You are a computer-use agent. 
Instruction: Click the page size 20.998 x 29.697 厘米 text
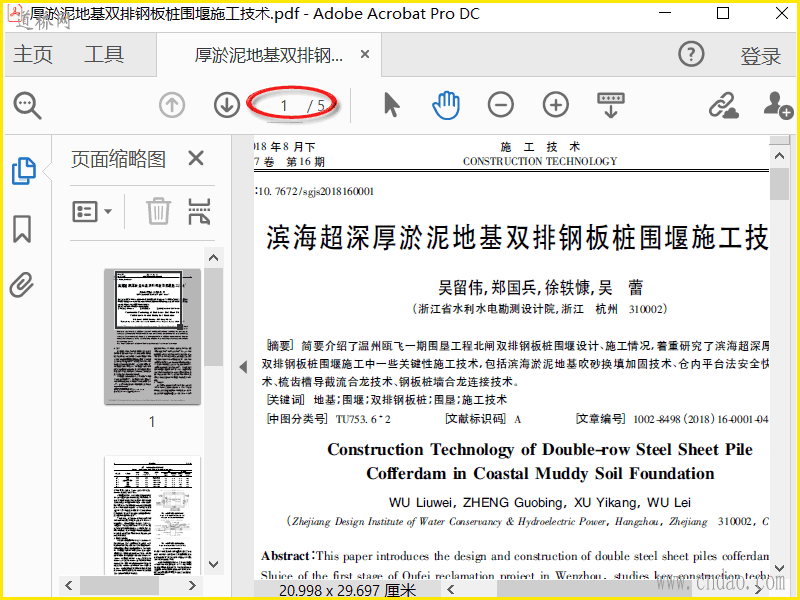347,590
